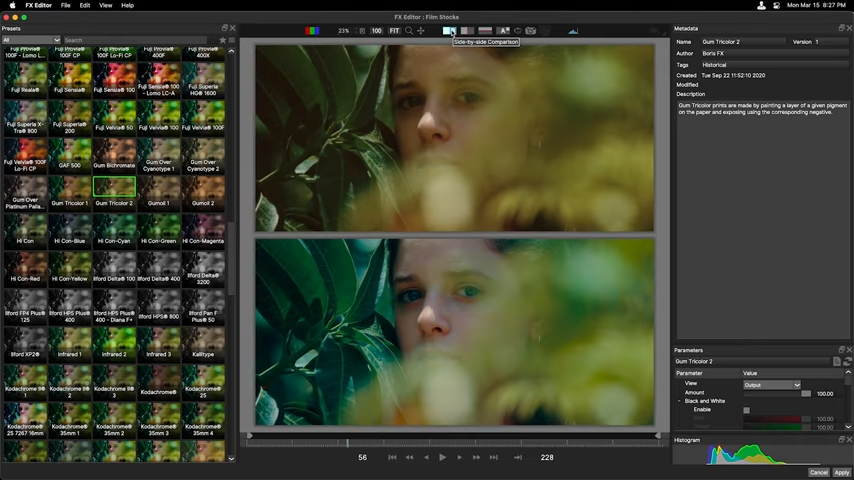The height and width of the screenshot is (480, 854).
Task: Choose the Kallitype preset
Action: coord(203,343)
